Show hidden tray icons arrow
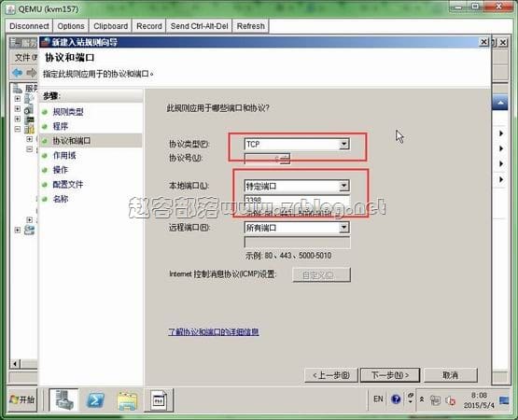This screenshot has height=420, width=518. pyautogui.click(x=422, y=399)
